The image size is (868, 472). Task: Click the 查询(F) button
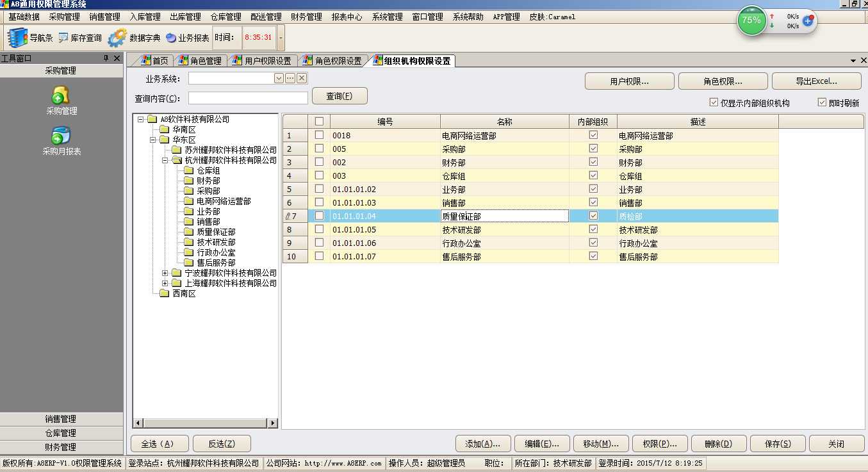[340, 96]
